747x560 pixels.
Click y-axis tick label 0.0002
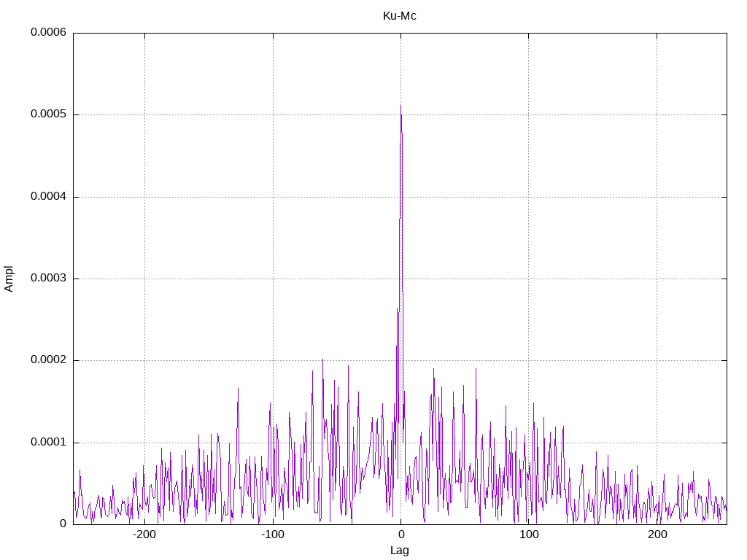pyautogui.click(x=49, y=360)
